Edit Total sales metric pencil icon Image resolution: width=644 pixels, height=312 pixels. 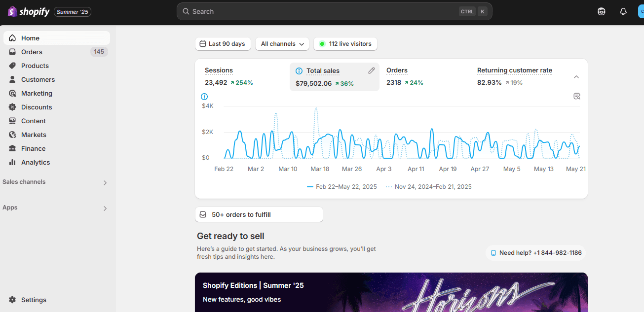372,70
